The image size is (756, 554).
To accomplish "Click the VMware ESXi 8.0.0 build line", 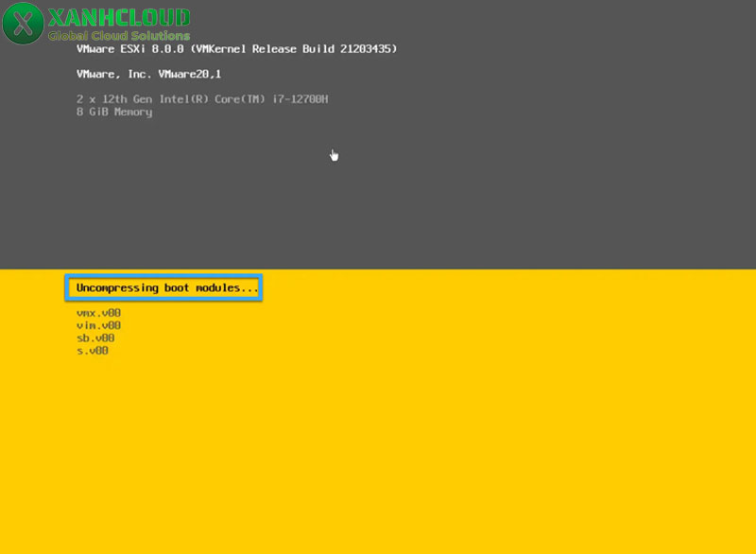I will [x=236, y=49].
